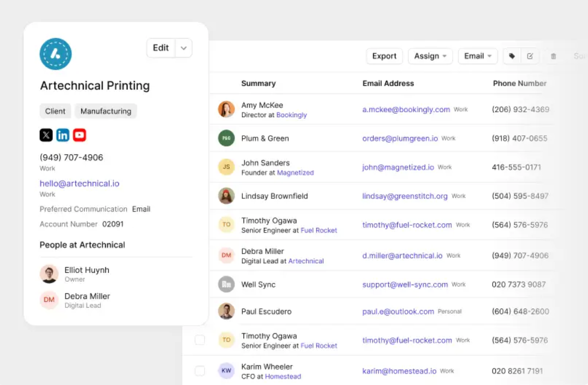Click Lindsay Brownfield's avatar photo

click(x=226, y=196)
